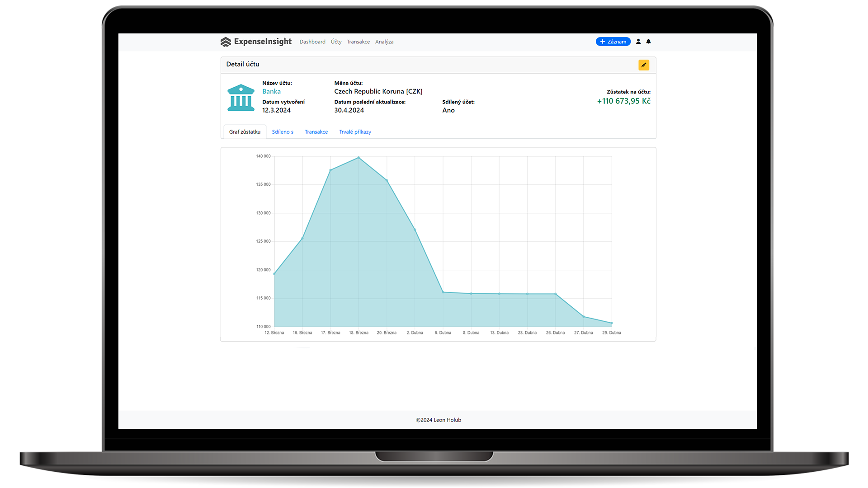Open Transakce in top navigation
Image resolution: width=868 pixels, height=488 pixels.
358,42
